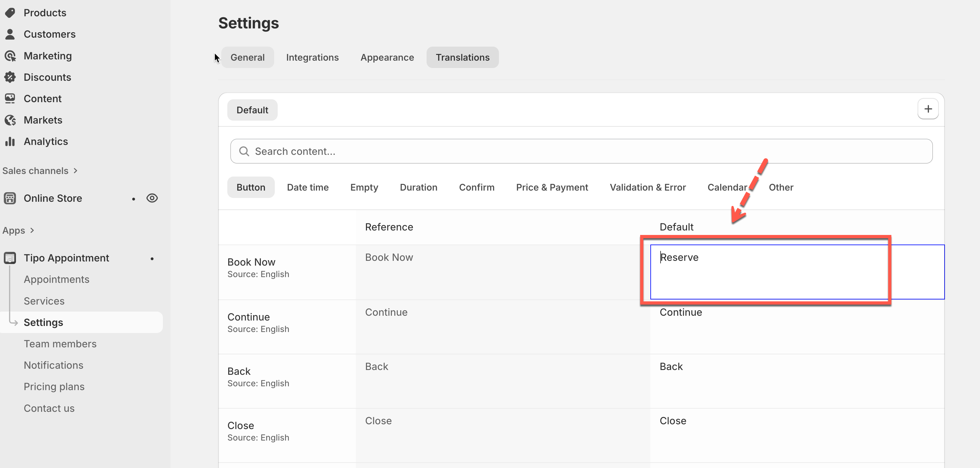Open the Integrations tab
The image size is (980, 468).
[x=312, y=57]
